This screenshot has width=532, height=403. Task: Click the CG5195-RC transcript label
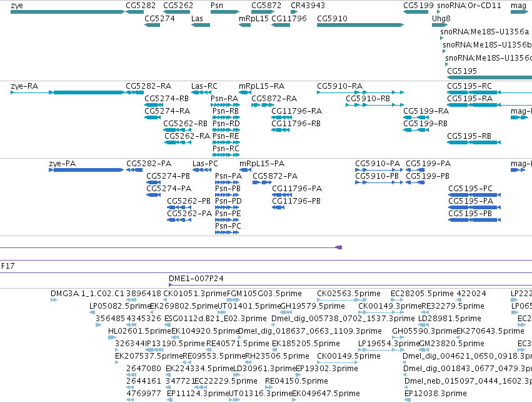469,86
